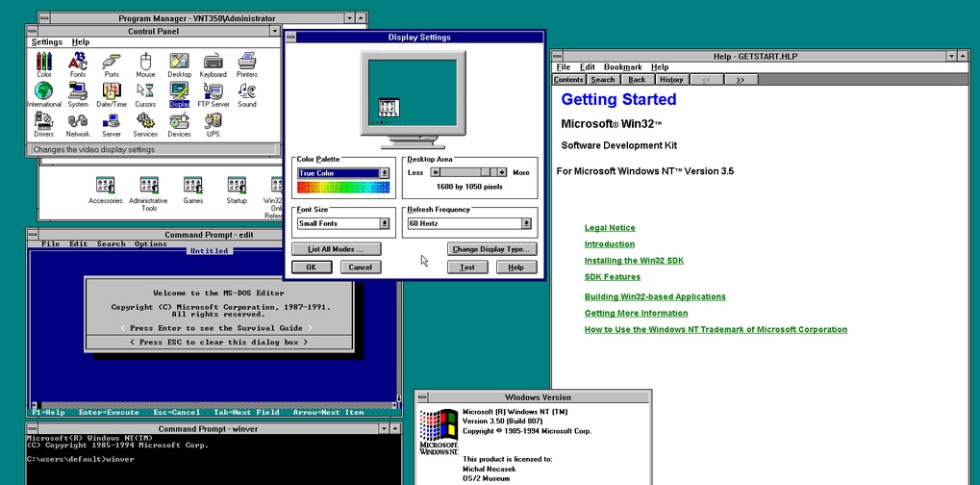Open Options menu in MS-DOS Editor
This screenshot has height=485, width=980.
(151, 243)
